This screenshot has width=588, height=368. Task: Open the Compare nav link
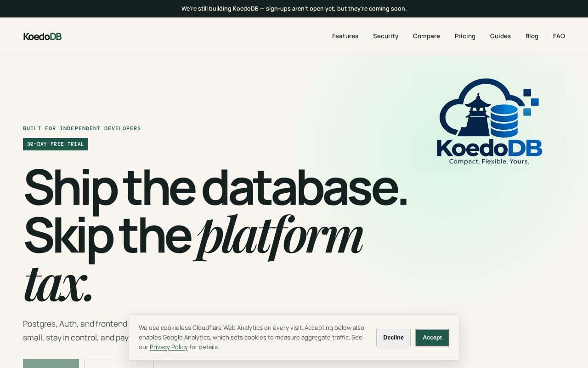point(426,36)
